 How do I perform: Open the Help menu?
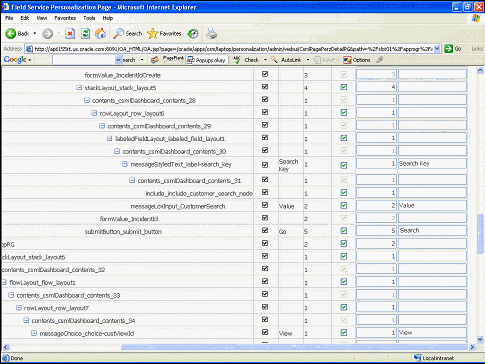tap(108, 18)
